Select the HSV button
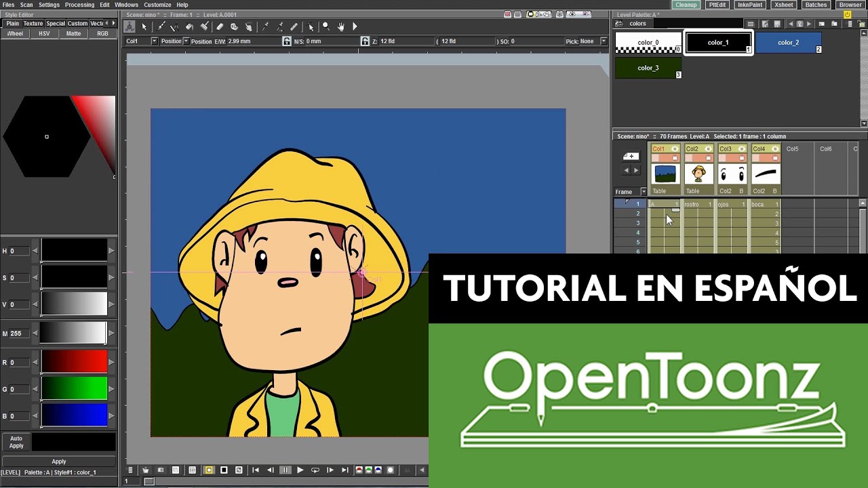 pyautogui.click(x=44, y=33)
